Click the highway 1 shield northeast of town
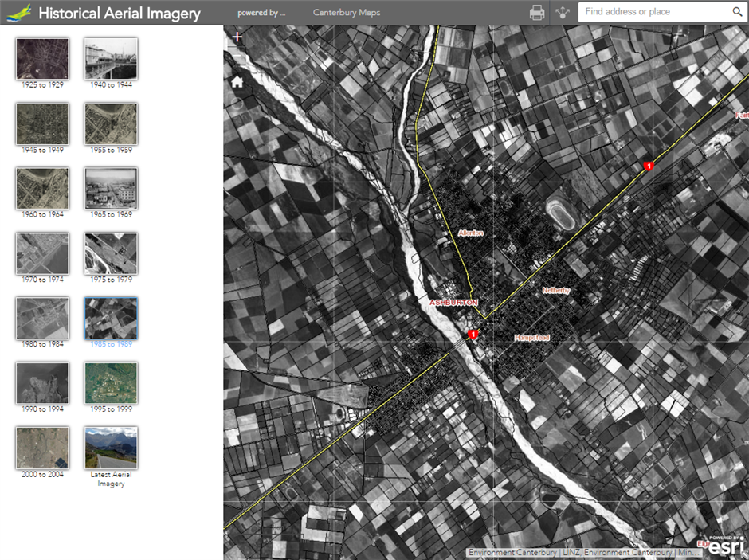This screenshot has height=560, width=749. (649, 166)
